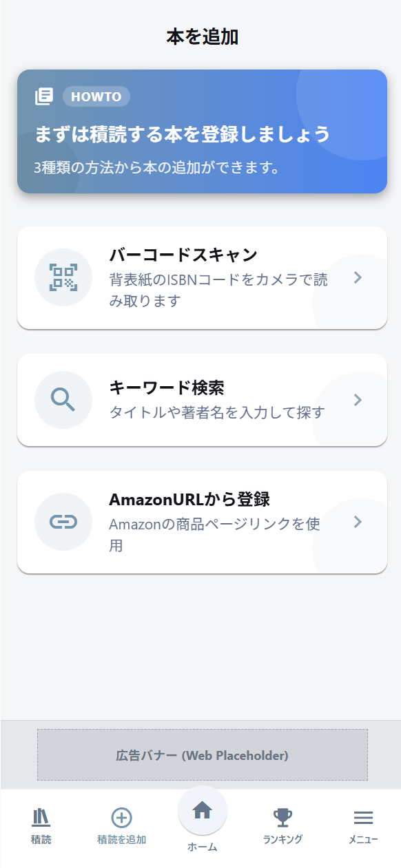Expand the バーコードスキャン card chevron
This screenshot has height=868, width=401.
(x=358, y=277)
